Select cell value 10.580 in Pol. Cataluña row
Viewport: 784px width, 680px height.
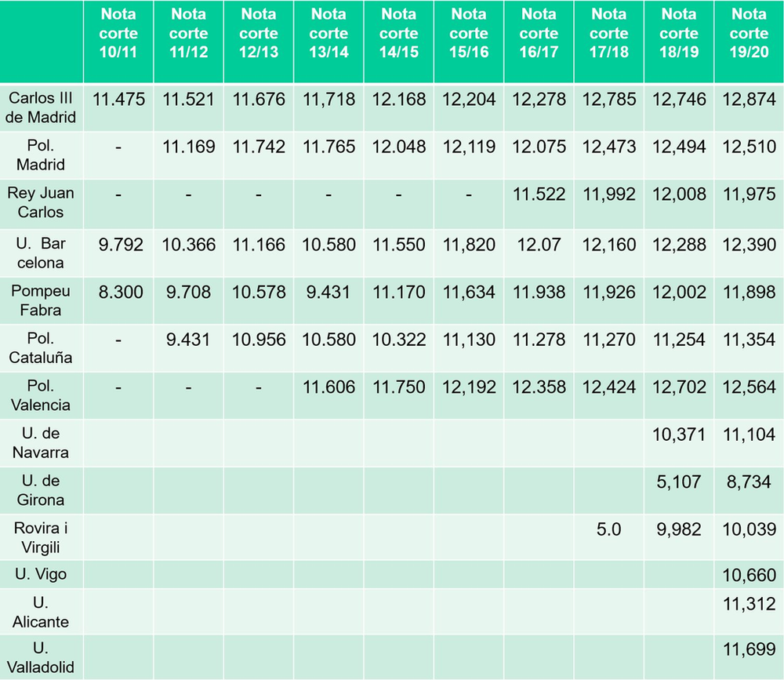[x=328, y=340]
